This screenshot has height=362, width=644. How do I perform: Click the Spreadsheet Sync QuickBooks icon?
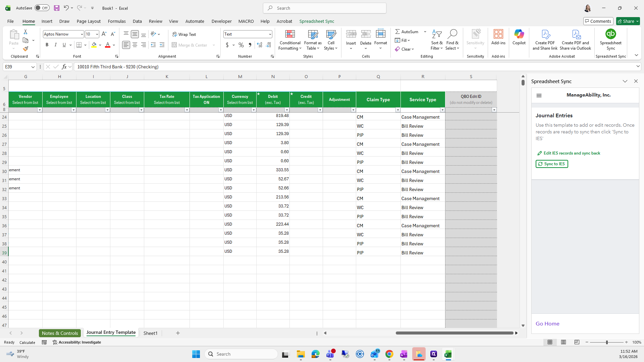click(x=610, y=34)
